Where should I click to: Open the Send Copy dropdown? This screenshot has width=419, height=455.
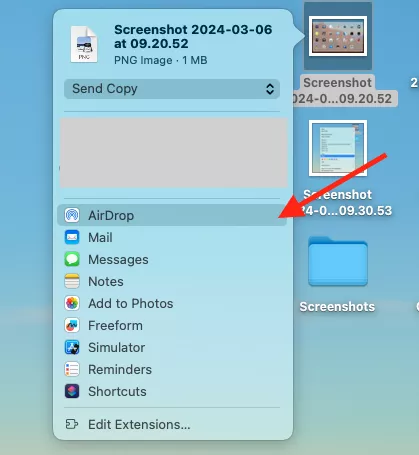point(172,89)
